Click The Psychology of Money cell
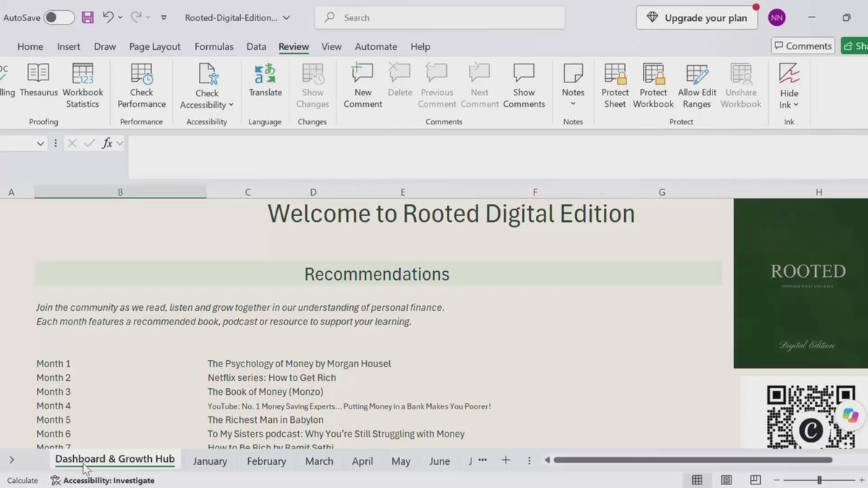868x488 pixels. 299,364
